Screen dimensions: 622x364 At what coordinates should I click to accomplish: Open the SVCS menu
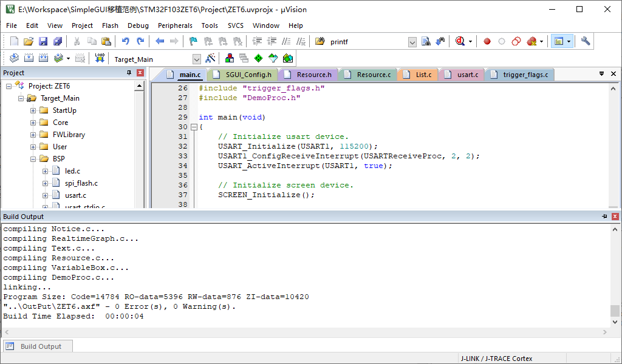point(236,25)
